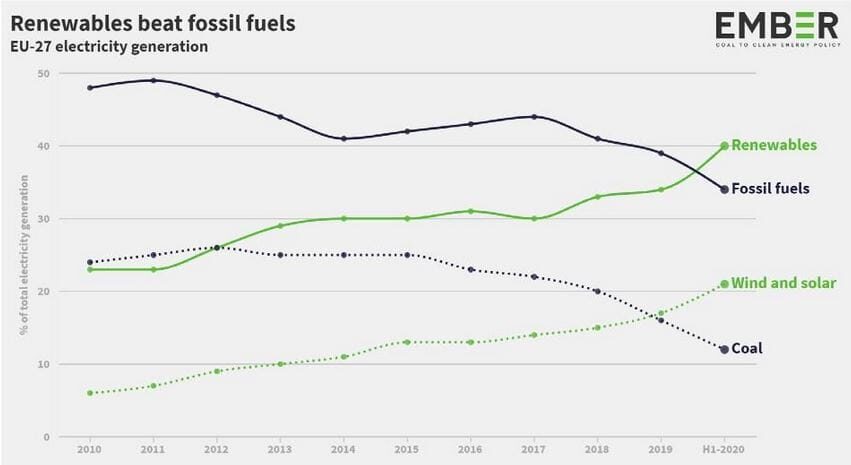Click the 2012 coal and renewables crossover point
Image resolution: width=851 pixels, height=465 pixels.
click(217, 247)
